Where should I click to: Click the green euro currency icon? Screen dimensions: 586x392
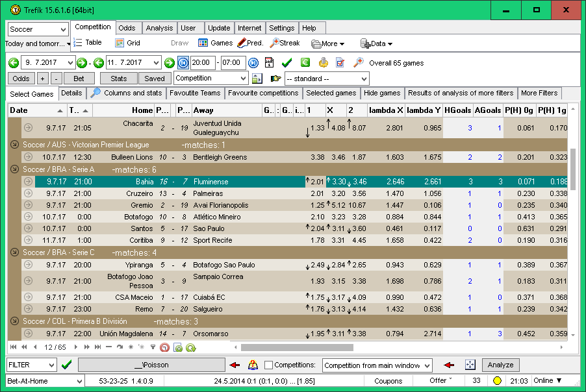(305, 63)
